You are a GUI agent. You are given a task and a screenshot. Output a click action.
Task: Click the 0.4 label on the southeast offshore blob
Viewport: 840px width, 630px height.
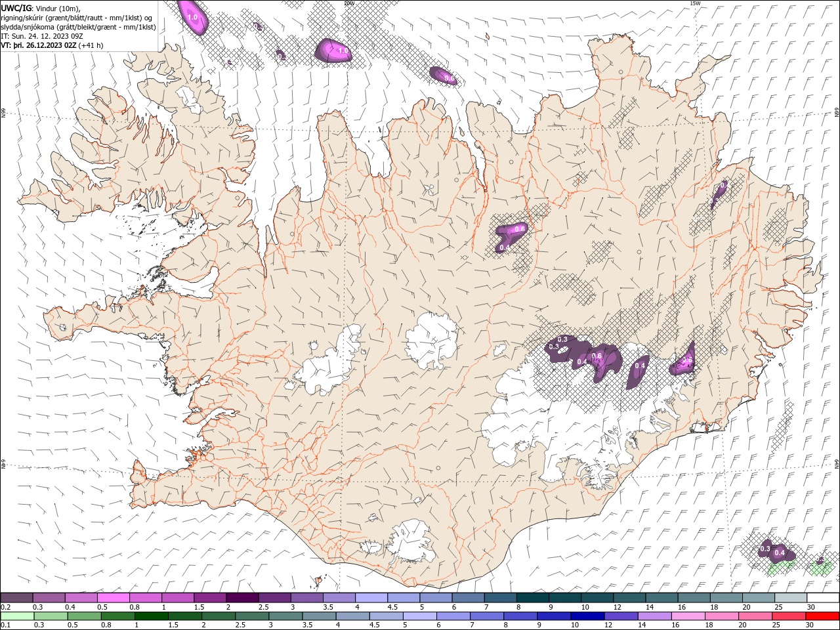coord(780,553)
